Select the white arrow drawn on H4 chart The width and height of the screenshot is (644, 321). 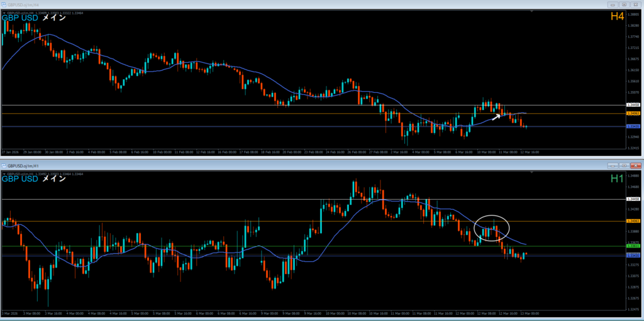click(497, 116)
